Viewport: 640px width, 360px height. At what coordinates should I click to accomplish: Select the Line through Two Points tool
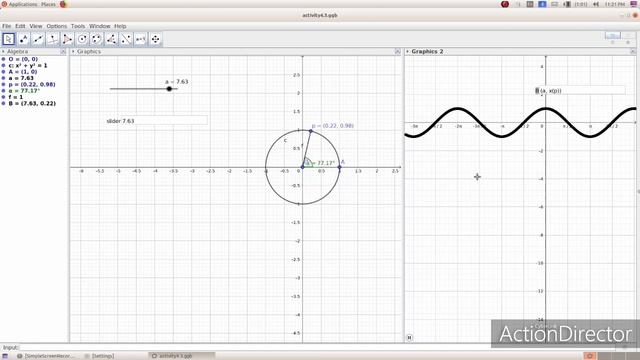coord(38,39)
